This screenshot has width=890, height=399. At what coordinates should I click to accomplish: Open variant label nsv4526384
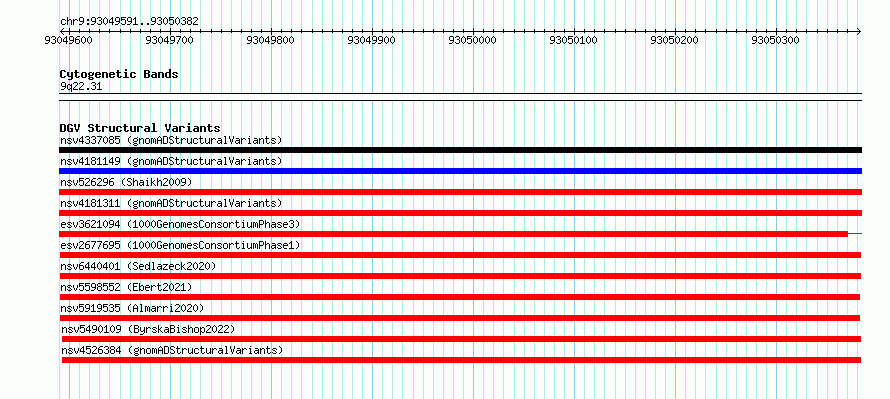point(172,350)
